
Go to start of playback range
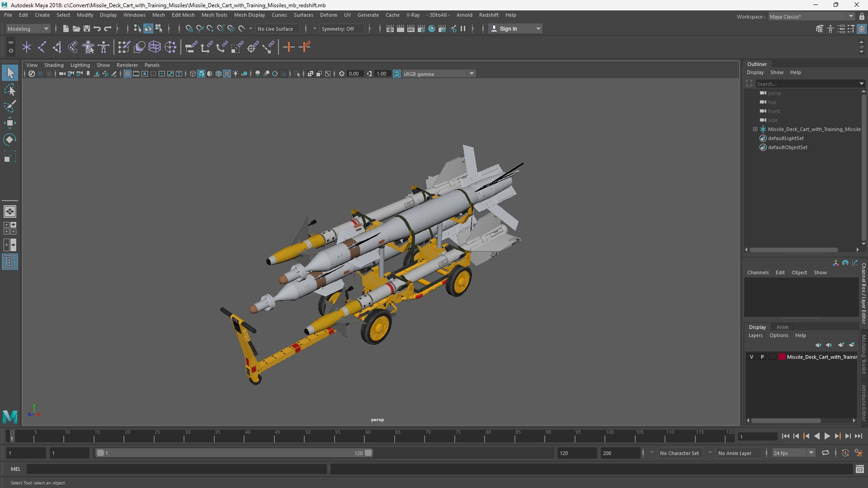tap(785, 436)
